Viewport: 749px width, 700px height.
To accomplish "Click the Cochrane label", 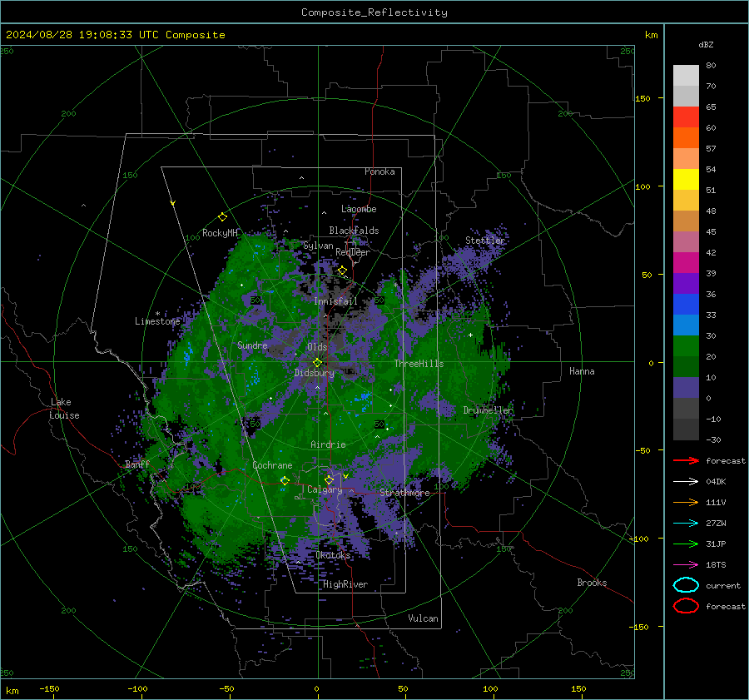I will 272,465.
